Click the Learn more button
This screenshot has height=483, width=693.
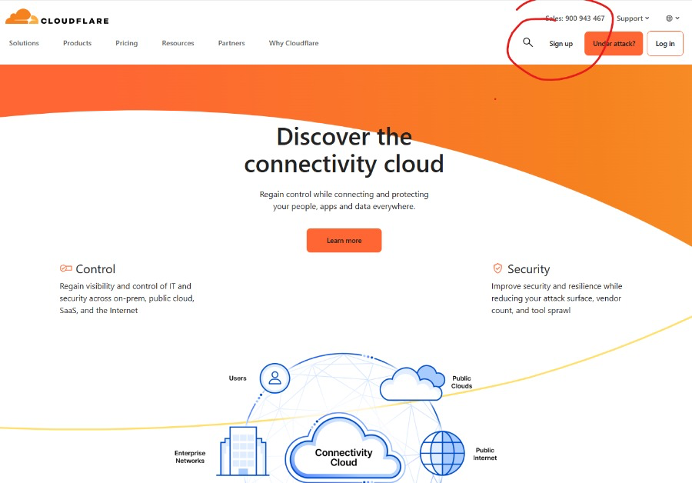tap(344, 240)
